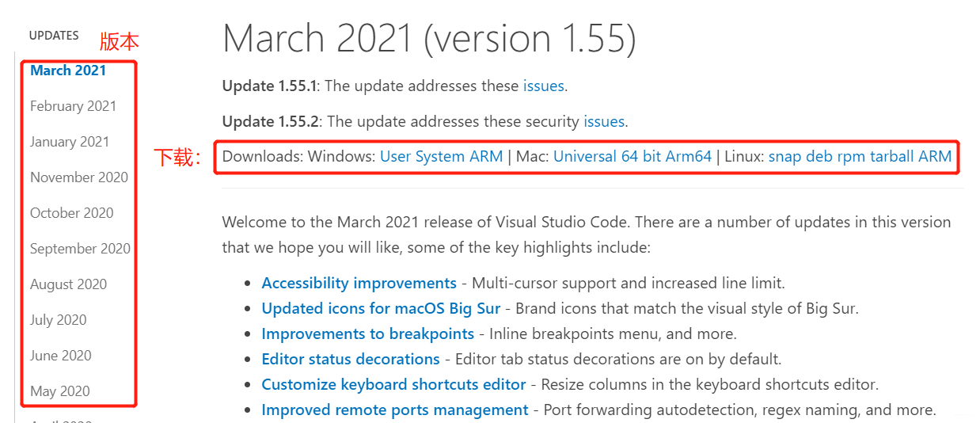Viewport: 980px width, 423px height.
Task: Open the August 2020 update page
Action: click(x=68, y=284)
